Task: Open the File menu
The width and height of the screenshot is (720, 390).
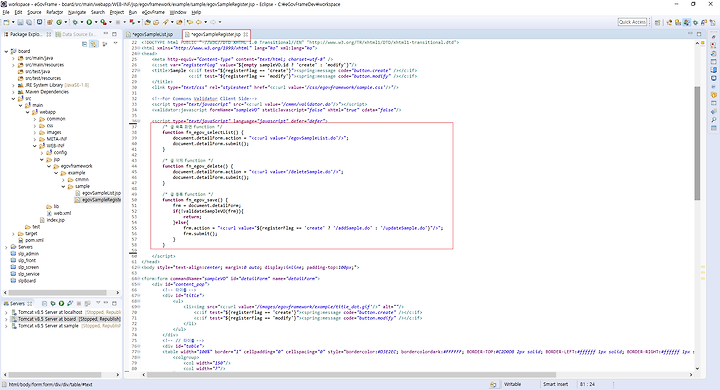Action: coord(6,12)
